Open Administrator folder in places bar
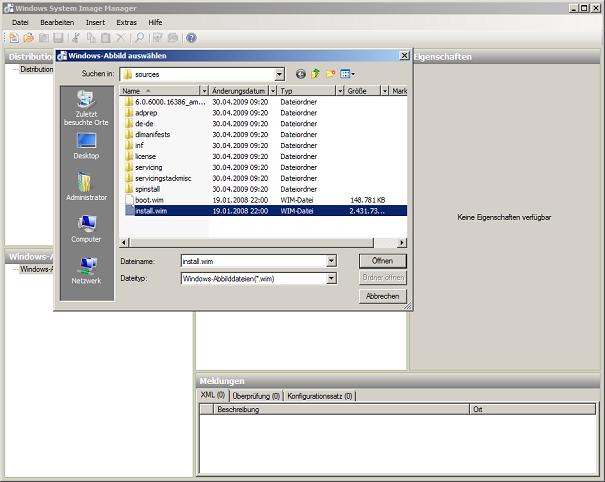This screenshot has height=482, width=605. [x=86, y=187]
